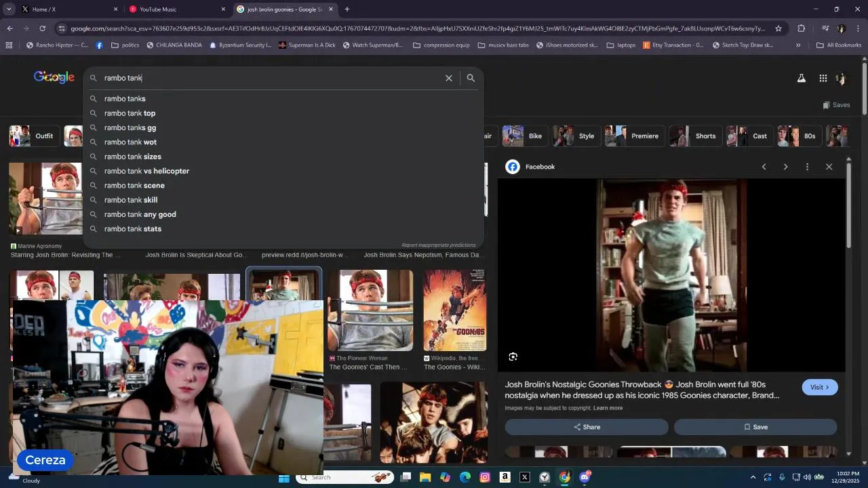Share the previewed image
This screenshot has height=488, width=868.
coord(587,427)
